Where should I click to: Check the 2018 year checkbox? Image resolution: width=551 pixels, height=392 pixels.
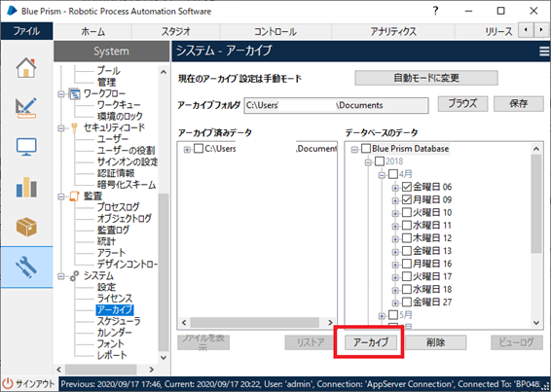(380, 161)
